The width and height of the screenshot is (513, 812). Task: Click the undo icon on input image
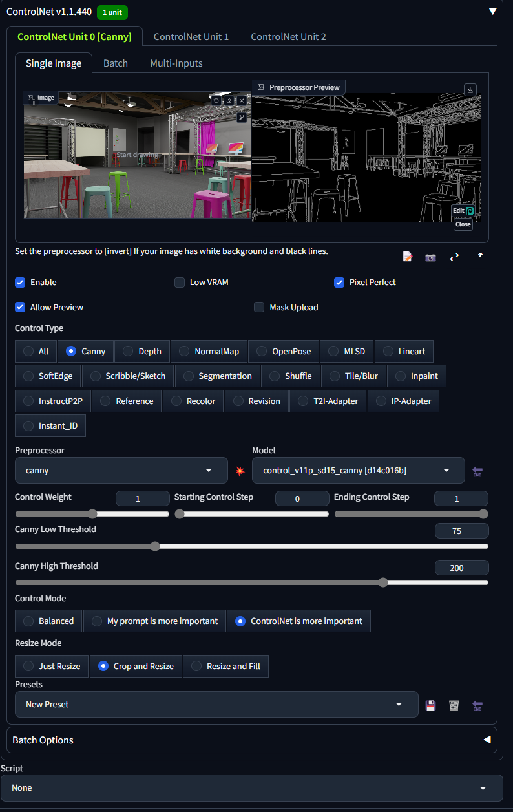pyautogui.click(x=216, y=101)
